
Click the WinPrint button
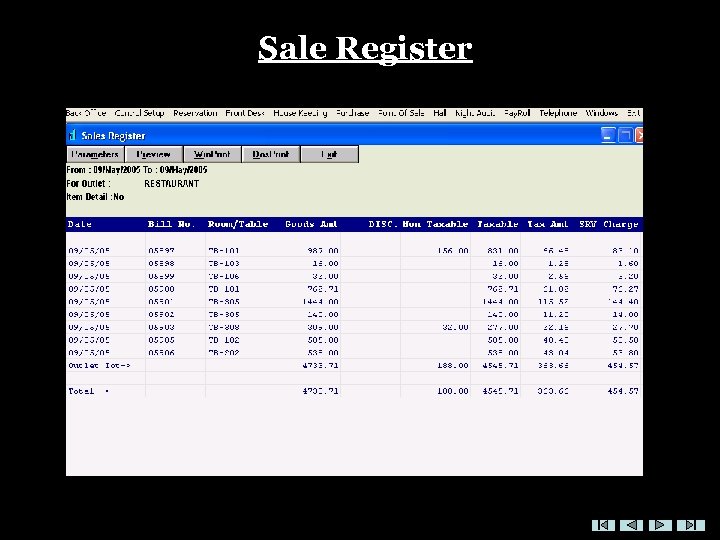[x=212, y=154]
